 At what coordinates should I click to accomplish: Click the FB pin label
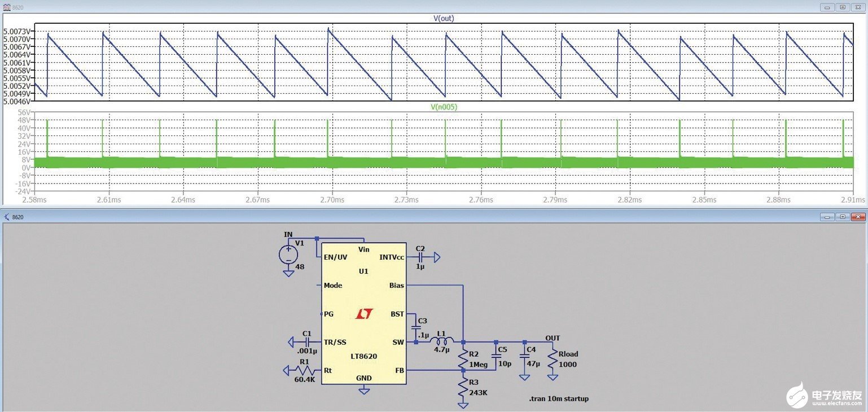[x=400, y=370]
